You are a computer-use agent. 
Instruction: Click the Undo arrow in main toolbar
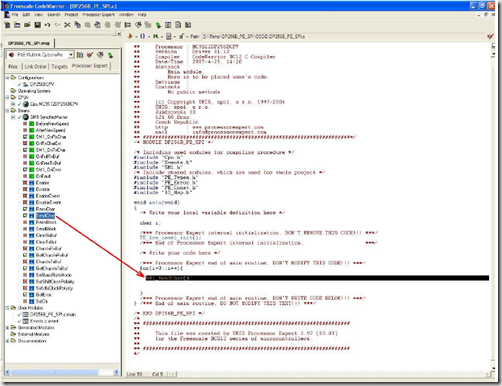(47, 25)
